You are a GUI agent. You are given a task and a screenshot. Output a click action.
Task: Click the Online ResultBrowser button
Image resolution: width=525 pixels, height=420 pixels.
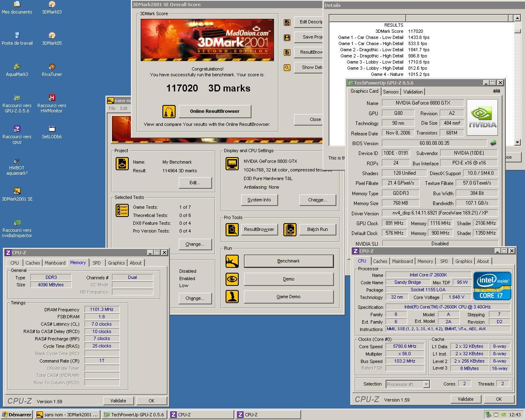[215, 111]
